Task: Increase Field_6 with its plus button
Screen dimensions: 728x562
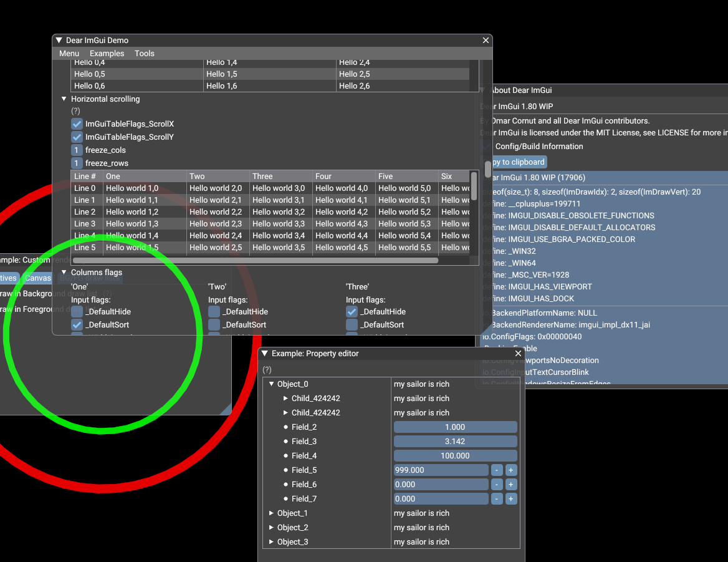Action: (x=510, y=485)
